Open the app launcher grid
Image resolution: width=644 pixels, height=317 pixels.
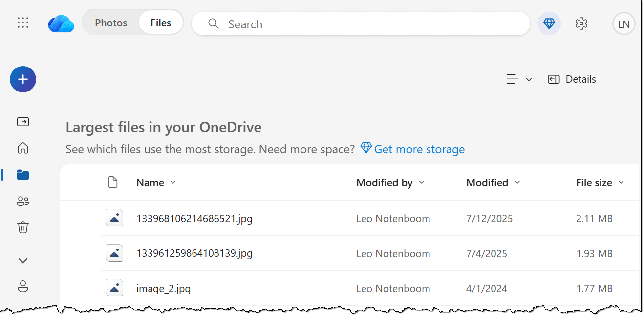(23, 23)
